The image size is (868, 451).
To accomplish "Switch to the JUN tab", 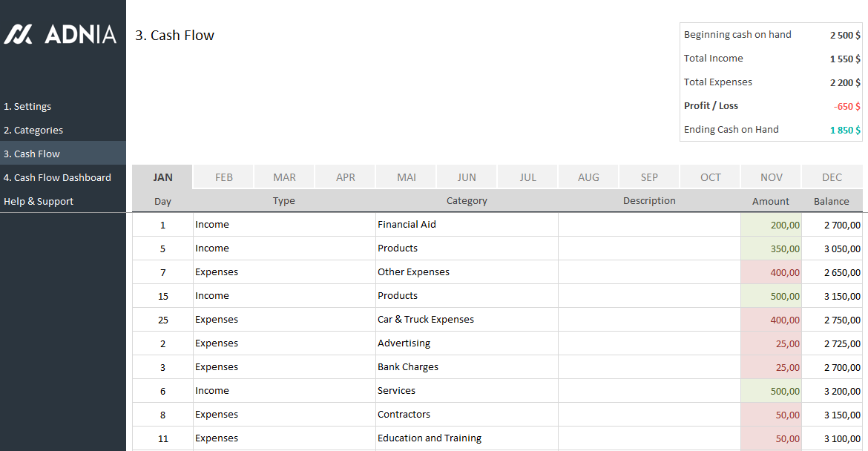I will coord(467,177).
